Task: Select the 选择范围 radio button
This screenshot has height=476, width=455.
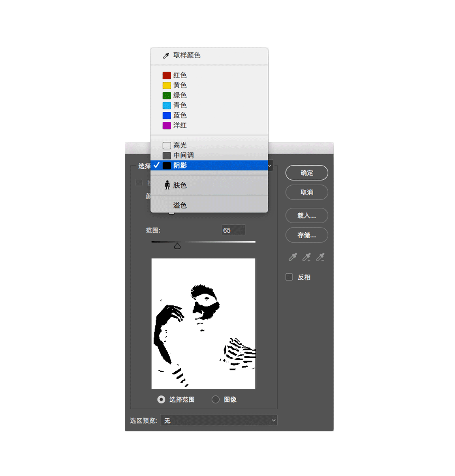Action: [161, 399]
